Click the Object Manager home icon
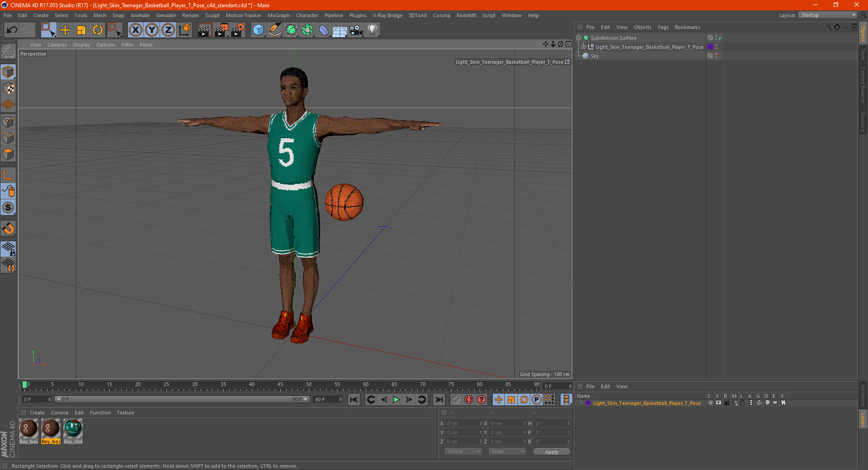The height and width of the screenshot is (470, 868). 837,27
